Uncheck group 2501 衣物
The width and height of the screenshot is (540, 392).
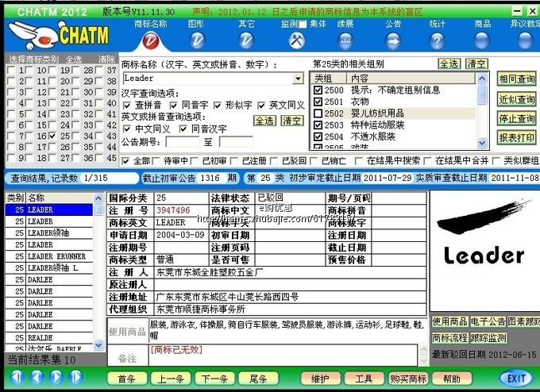[x=318, y=102]
